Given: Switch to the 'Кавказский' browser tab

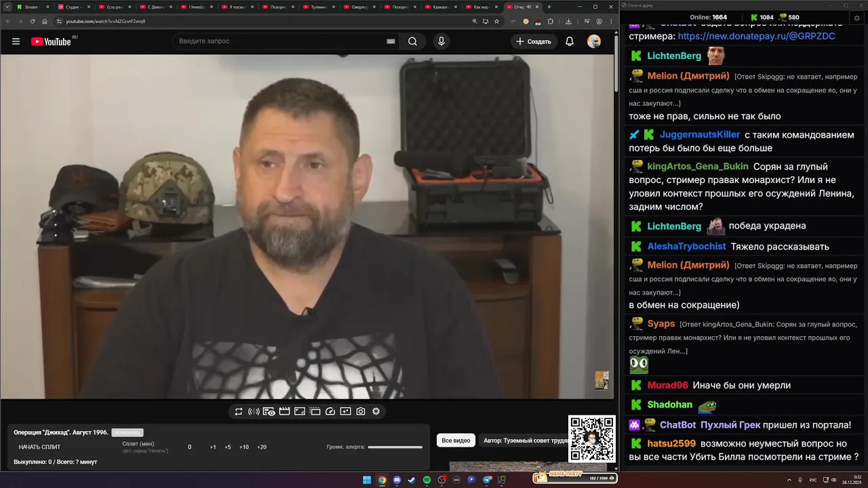Looking at the screenshot, I should click(440, 7).
